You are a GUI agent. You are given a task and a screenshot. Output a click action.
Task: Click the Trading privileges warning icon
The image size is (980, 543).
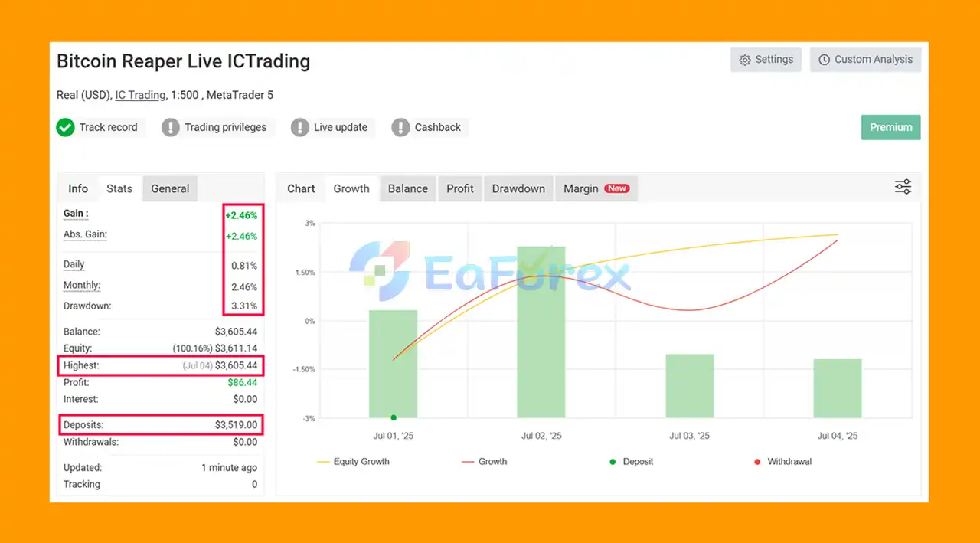click(x=171, y=127)
